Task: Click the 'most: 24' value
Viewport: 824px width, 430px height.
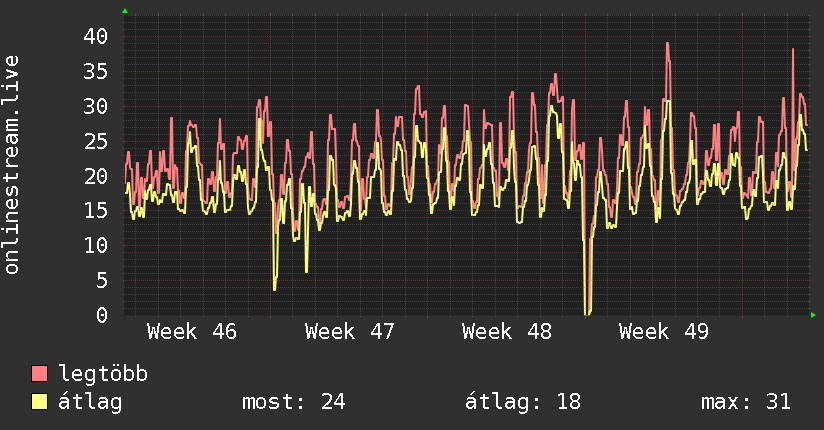Action: pyautogui.click(x=294, y=402)
